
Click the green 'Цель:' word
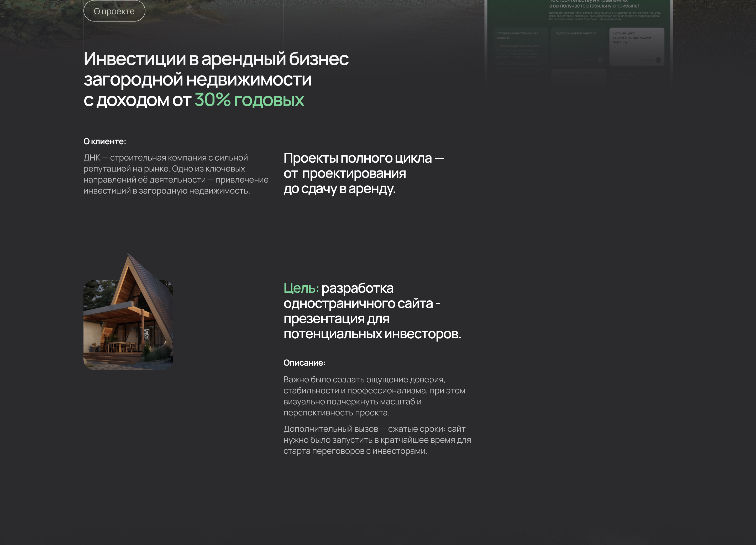click(301, 288)
